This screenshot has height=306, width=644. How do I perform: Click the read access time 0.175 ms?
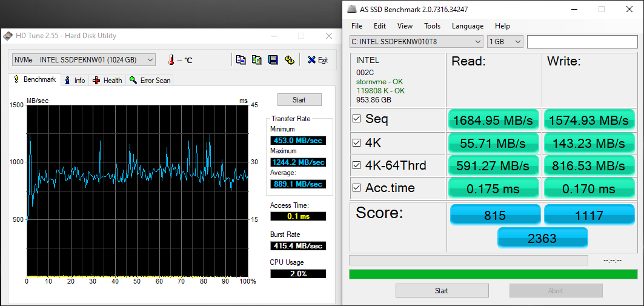click(493, 188)
